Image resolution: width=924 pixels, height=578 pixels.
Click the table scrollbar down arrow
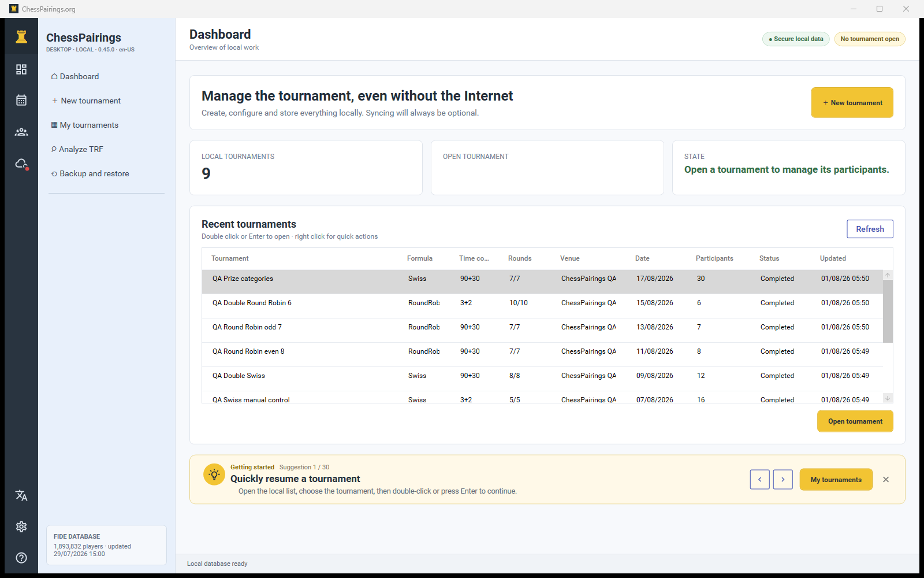[x=888, y=398]
